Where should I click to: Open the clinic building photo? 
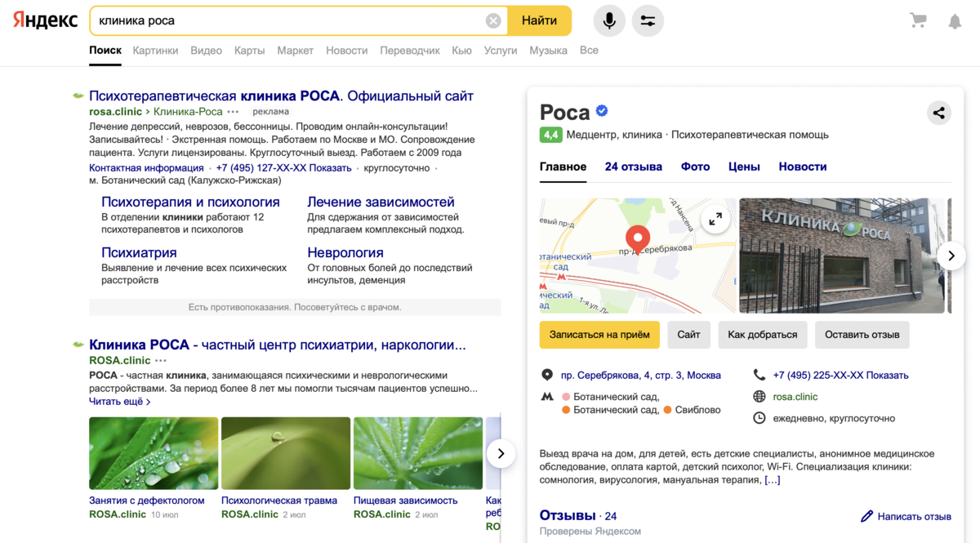pos(842,256)
